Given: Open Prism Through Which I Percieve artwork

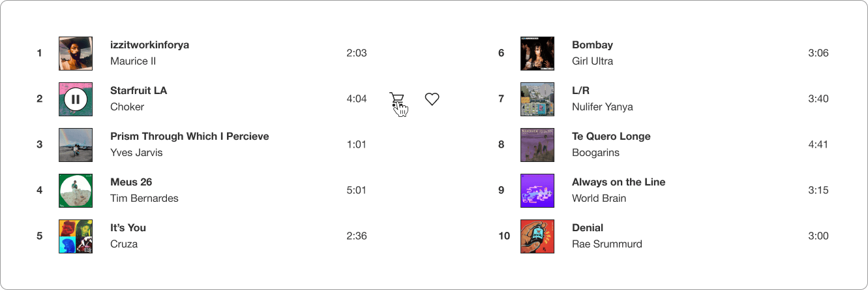Looking at the screenshot, I should point(76,145).
